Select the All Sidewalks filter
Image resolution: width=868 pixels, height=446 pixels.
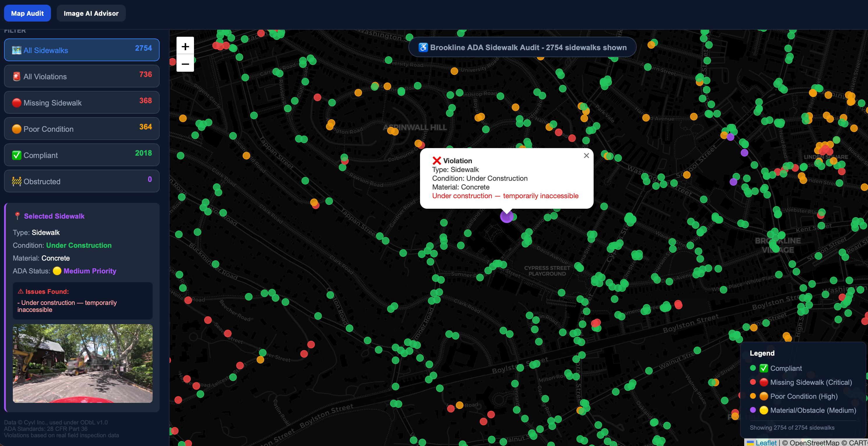point(82,50)
